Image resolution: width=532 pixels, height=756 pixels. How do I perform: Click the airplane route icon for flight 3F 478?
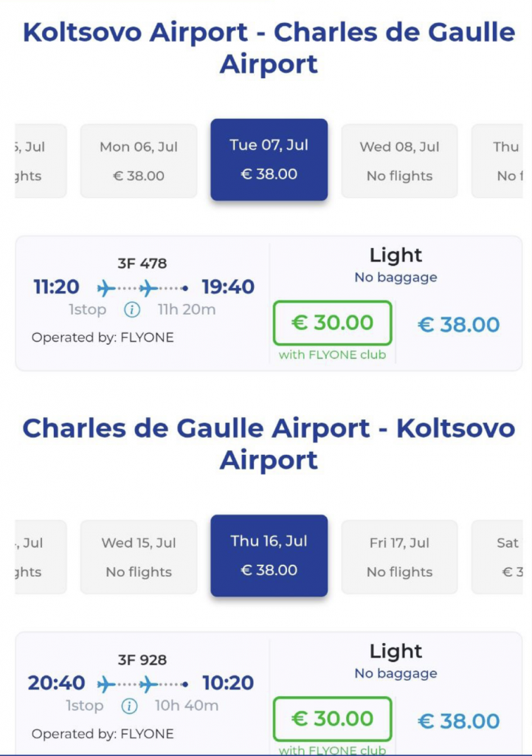(x=143, y=287)
